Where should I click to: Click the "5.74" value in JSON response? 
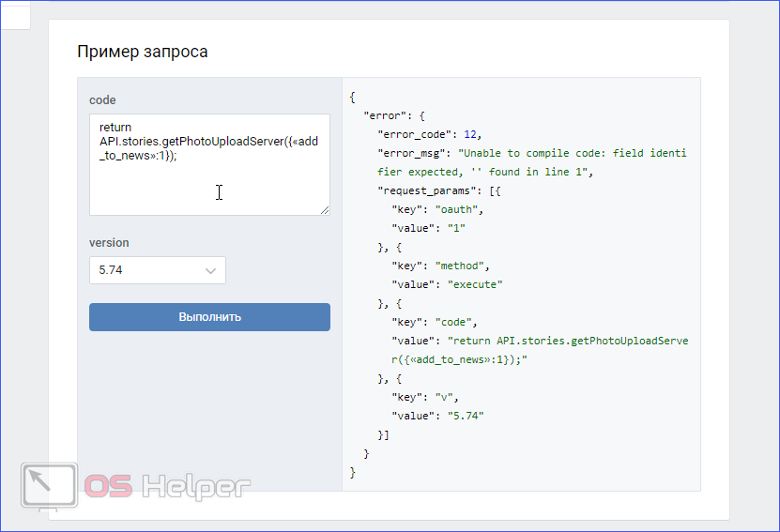[466, 416]
